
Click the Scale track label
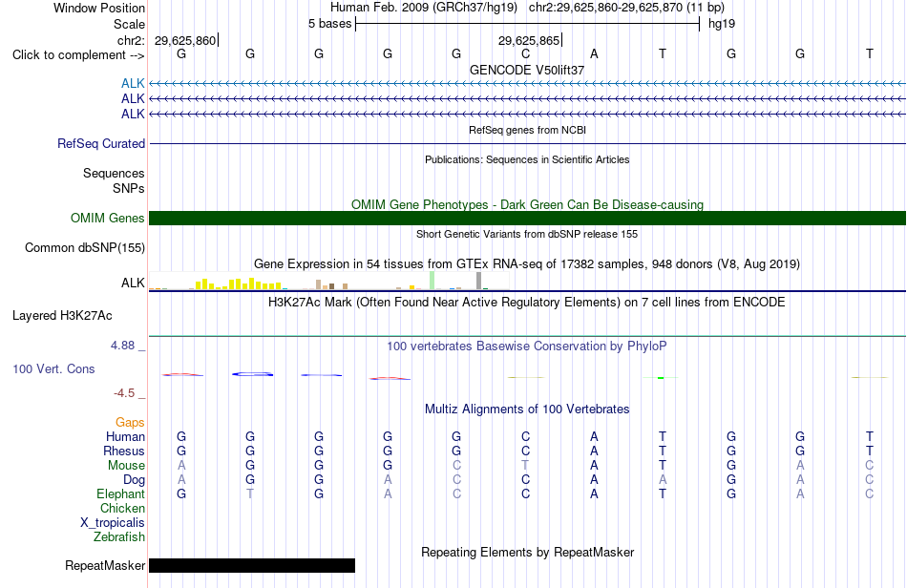[129, 24]
